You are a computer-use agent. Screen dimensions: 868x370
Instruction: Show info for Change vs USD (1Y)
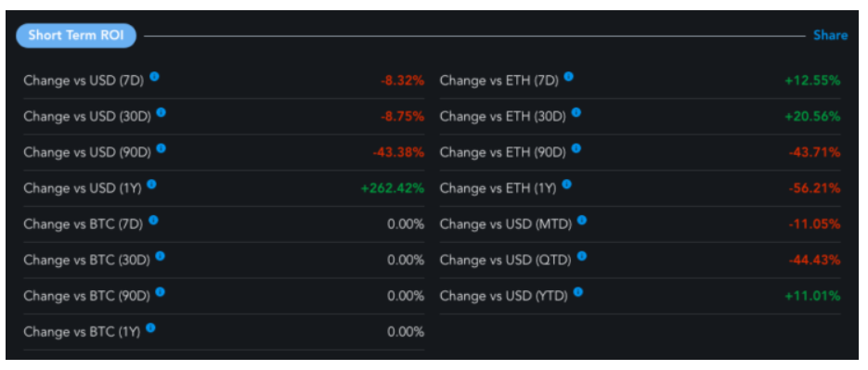[x=151, y=185]
